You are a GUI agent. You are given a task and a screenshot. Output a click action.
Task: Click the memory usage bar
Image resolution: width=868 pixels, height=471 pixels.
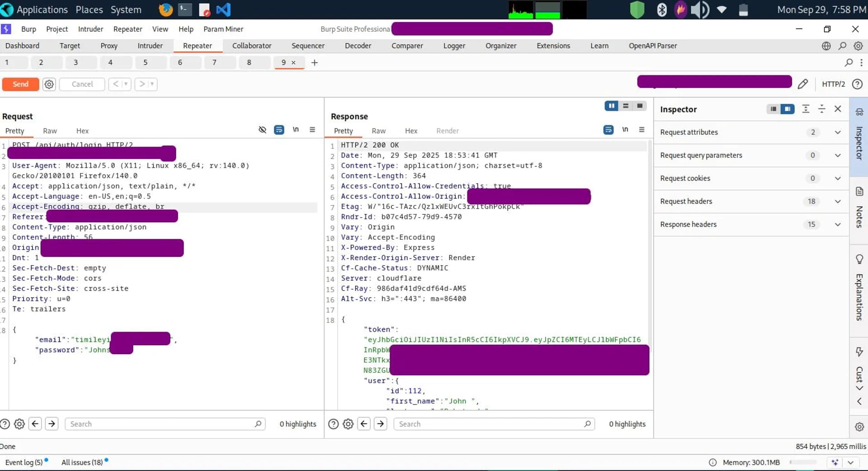(803, 462)
